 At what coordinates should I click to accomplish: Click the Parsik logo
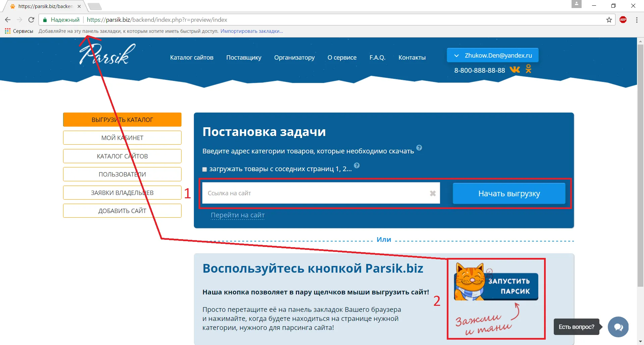107,54
